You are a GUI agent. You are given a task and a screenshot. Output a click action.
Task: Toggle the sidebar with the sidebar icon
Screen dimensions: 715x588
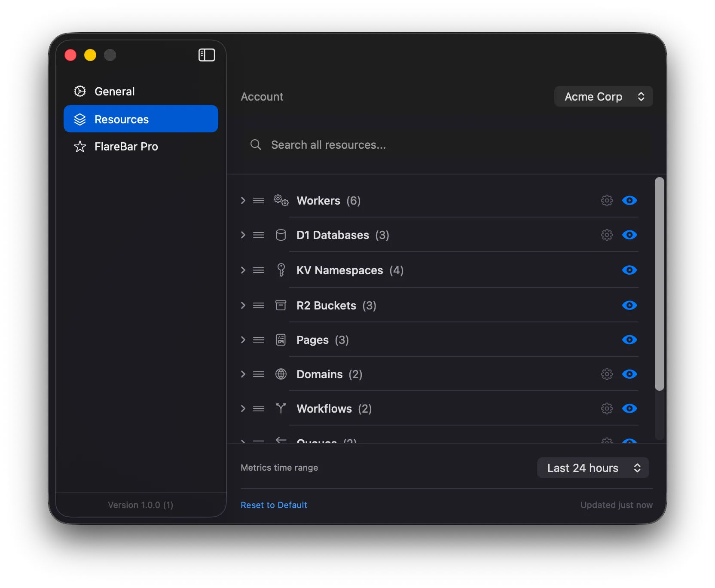point(207,55)
